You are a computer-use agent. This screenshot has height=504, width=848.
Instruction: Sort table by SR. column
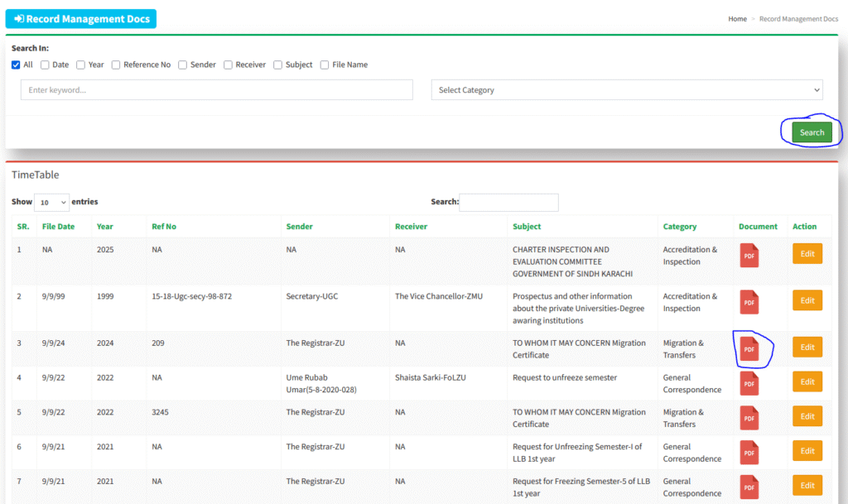point(23,226)
